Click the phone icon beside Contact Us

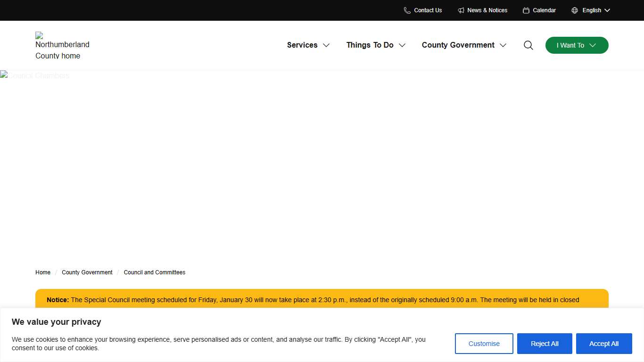click(407, 10)
